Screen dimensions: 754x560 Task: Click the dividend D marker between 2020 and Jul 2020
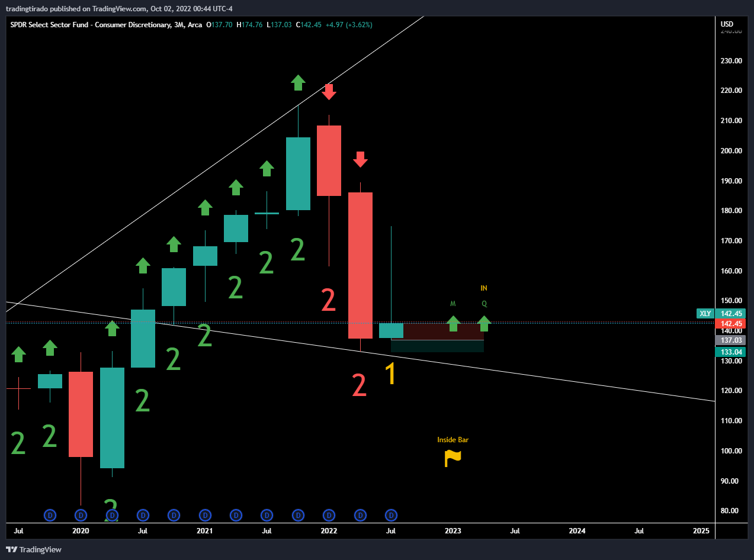(112, 515)
